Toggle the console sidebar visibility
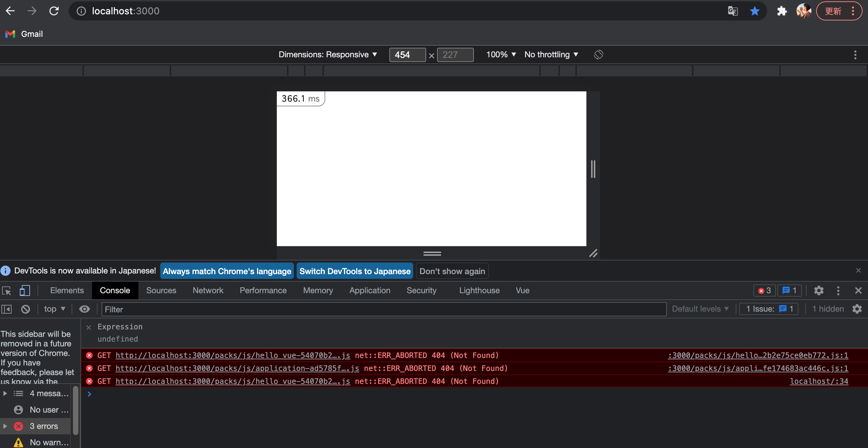The image size is (868, 448). click(6, 309)
